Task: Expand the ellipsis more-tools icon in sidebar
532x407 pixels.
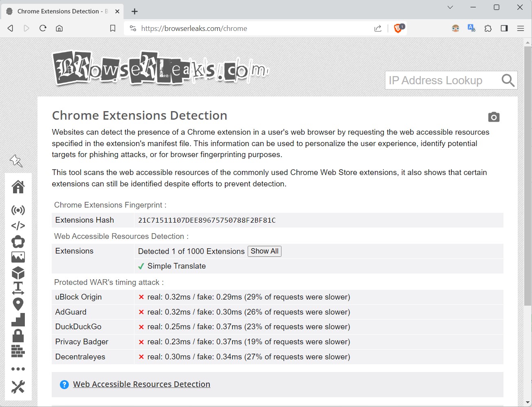Action: 18,369
